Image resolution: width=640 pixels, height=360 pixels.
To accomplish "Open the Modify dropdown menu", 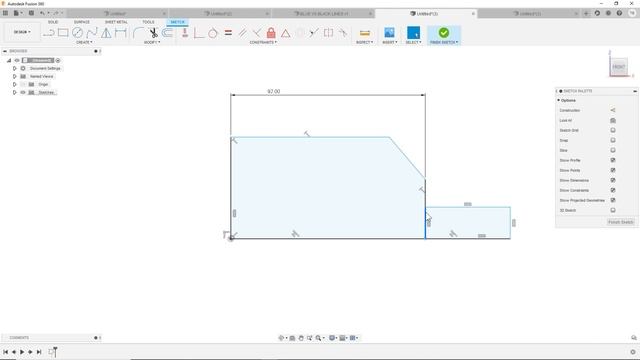I will [x=152, y=42].
